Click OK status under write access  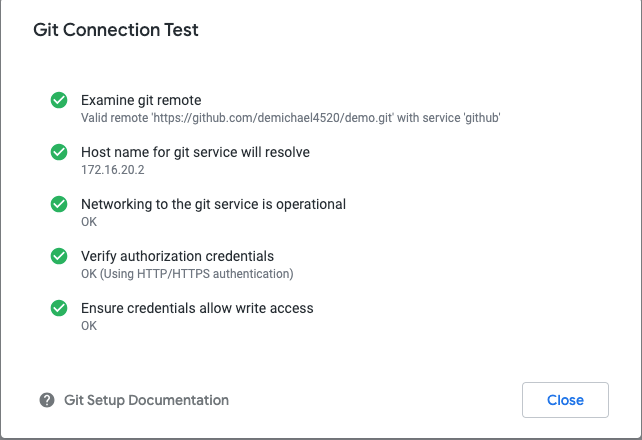[89, 325]
